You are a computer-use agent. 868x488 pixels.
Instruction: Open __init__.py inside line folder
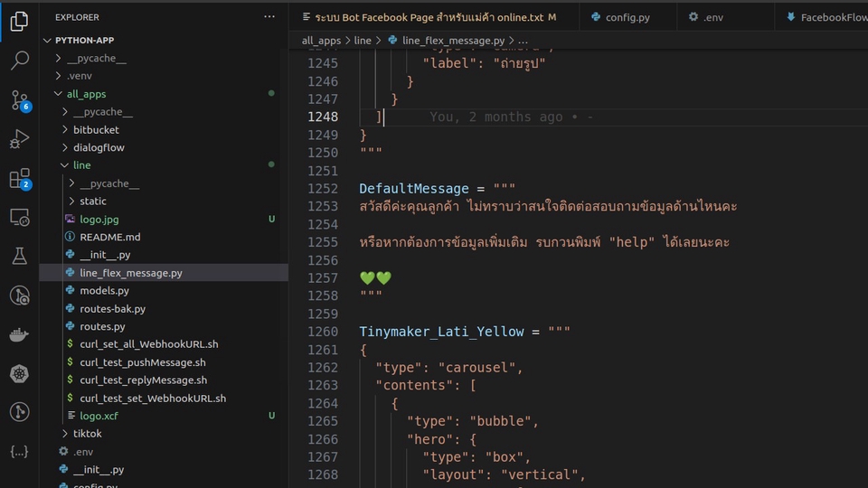[105, 255]
